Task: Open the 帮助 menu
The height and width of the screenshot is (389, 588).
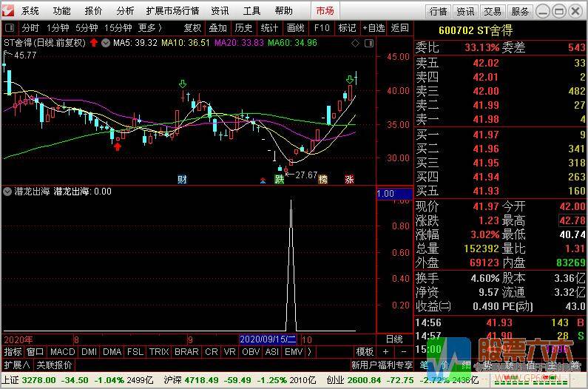Action: [x=283, y=11]
